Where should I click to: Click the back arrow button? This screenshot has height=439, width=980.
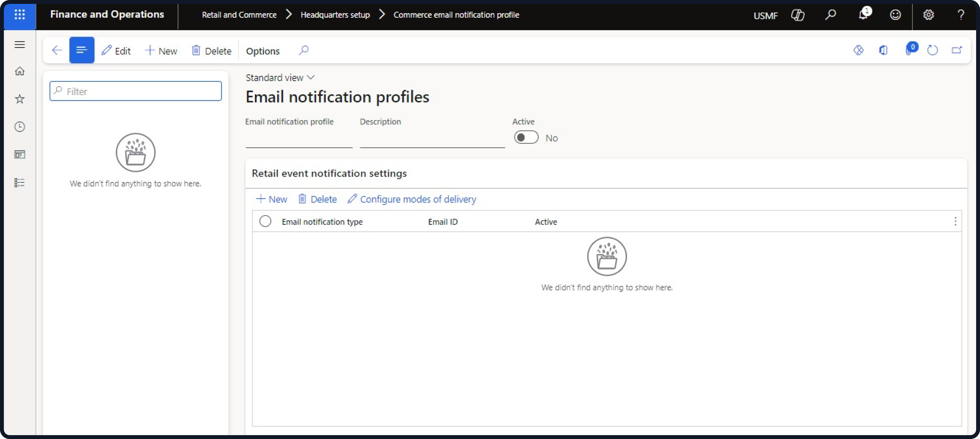click(57, 50)
